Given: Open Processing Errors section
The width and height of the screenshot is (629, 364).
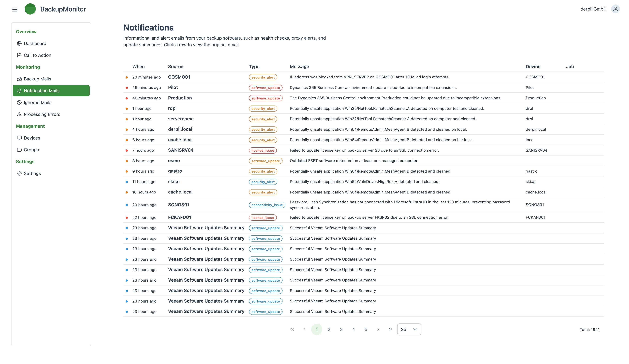Looking at the screenshot, I should point(51,114).
